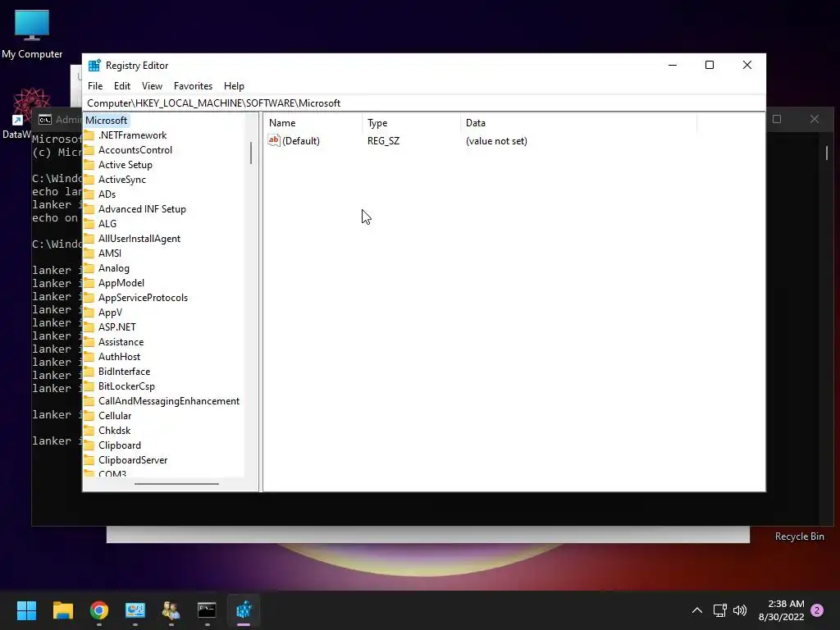Select the Microsoft key at top of tree

tap(106, 121)
